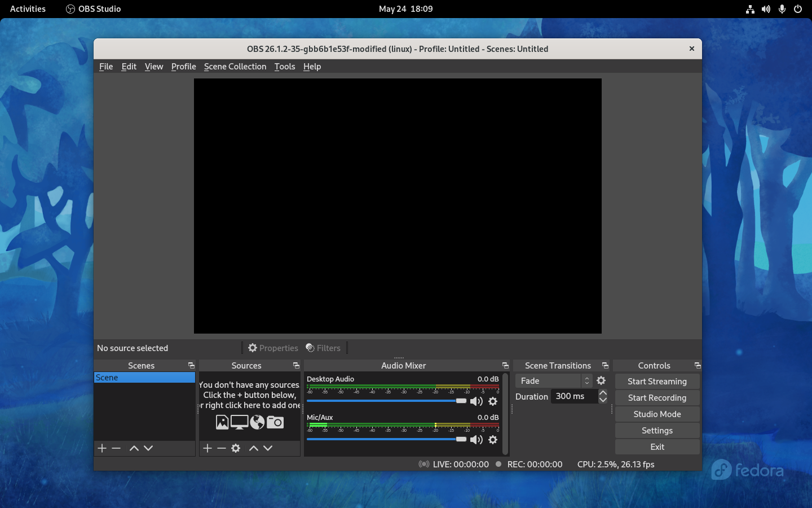Open the Tools menu
Image resolution: width=812 pixels, height=508 pixels.
pyautogui.click(x=284, y=66)
